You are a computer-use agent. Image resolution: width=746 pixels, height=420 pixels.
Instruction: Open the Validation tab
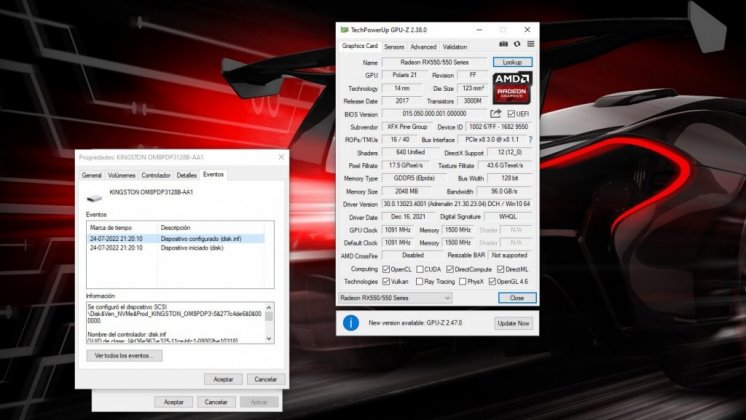(455, 47)
